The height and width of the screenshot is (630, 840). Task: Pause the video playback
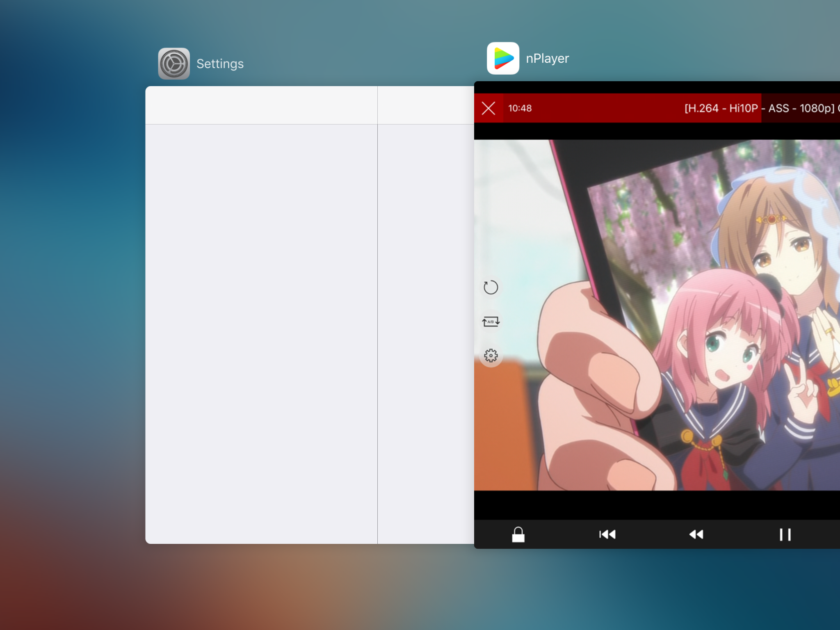(785, 534)
